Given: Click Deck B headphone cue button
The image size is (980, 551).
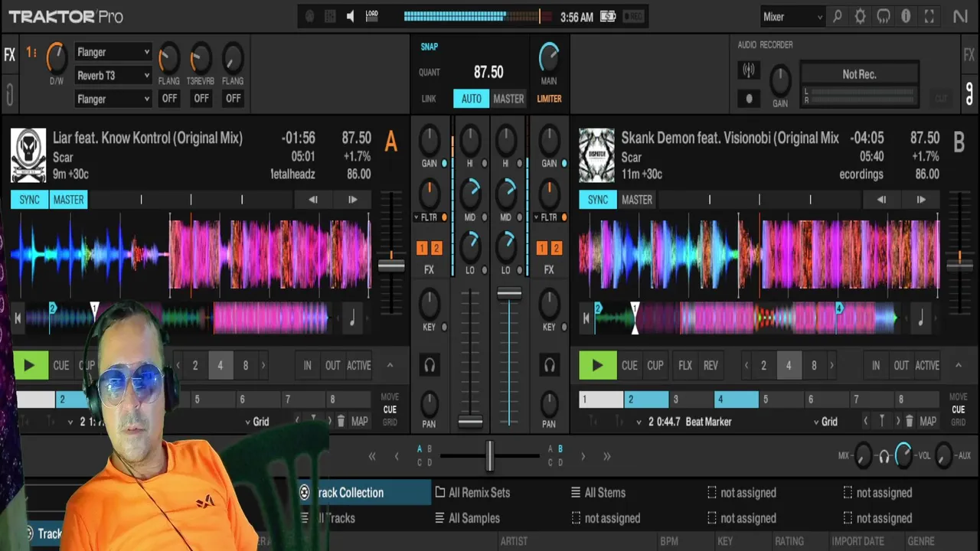Looking at the screenshot, I should click(549, 365).
